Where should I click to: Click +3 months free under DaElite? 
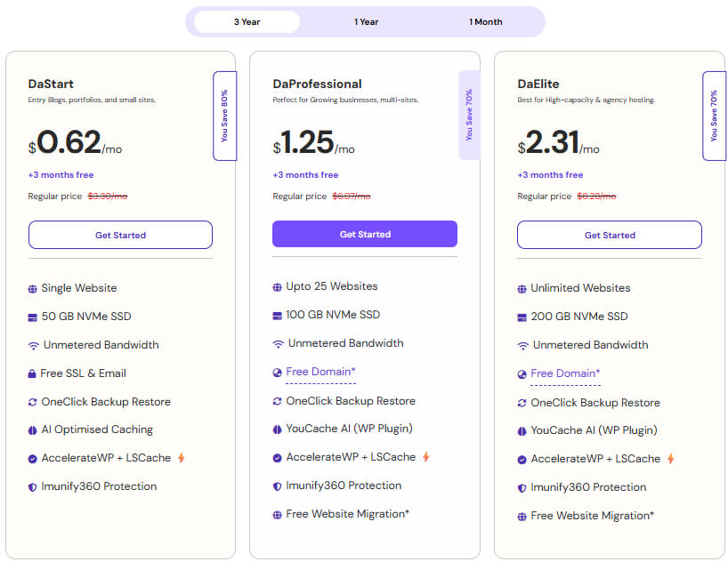[x=550, y=175]
